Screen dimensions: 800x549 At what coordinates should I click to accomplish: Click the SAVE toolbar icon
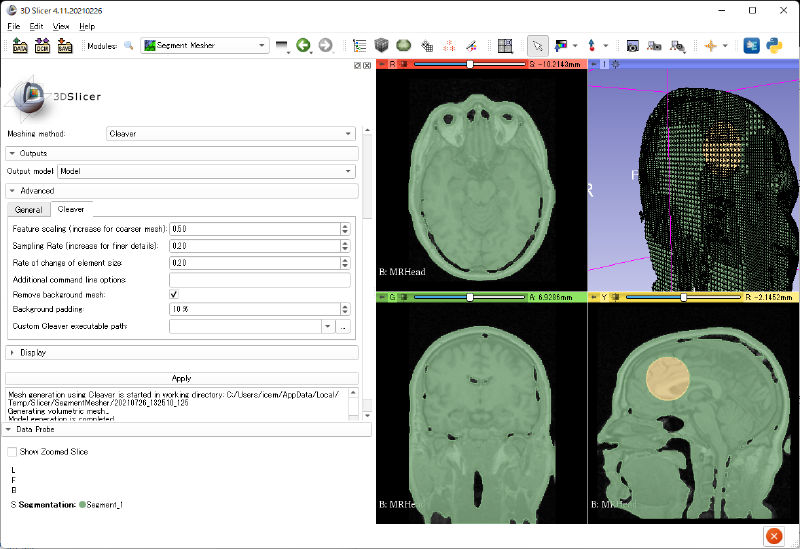[x=64, y=45]
